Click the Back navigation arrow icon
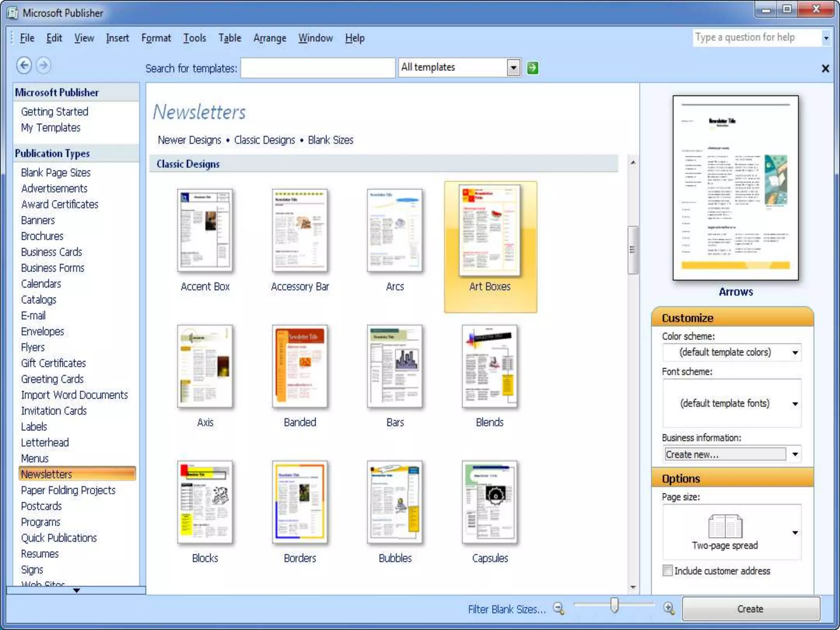Screen dimensions: 840x630 [x=24, y=66]
